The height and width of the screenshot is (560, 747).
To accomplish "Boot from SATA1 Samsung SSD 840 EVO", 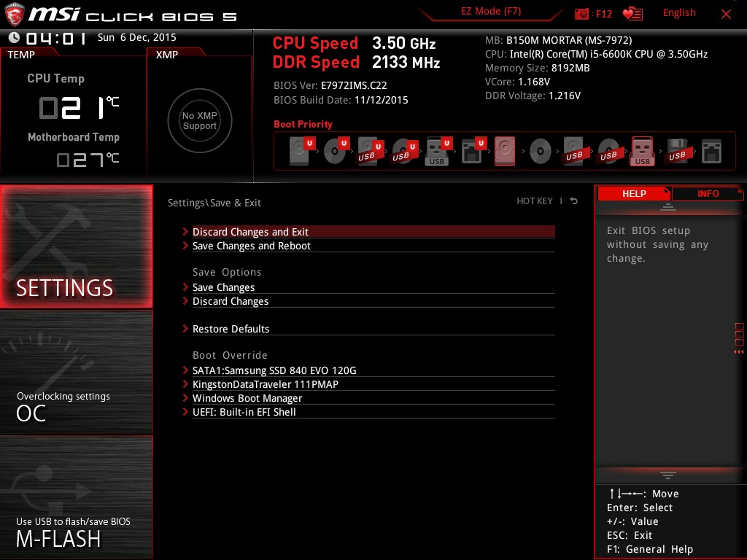I will tap(274, 370).
